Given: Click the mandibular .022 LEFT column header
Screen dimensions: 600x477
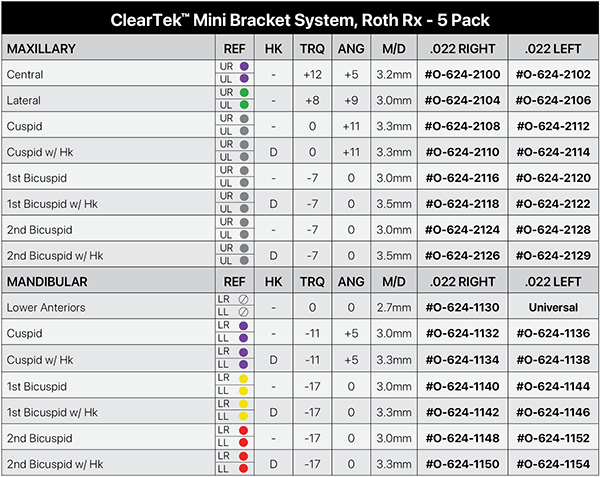Looking at the screenshot, I should pyautogui.click(x=553, y=282).
